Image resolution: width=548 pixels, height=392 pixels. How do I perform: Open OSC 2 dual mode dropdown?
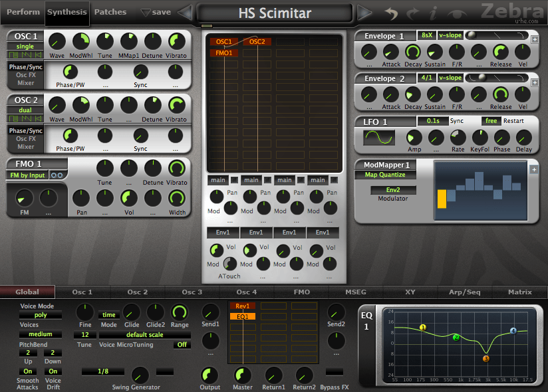25,110
